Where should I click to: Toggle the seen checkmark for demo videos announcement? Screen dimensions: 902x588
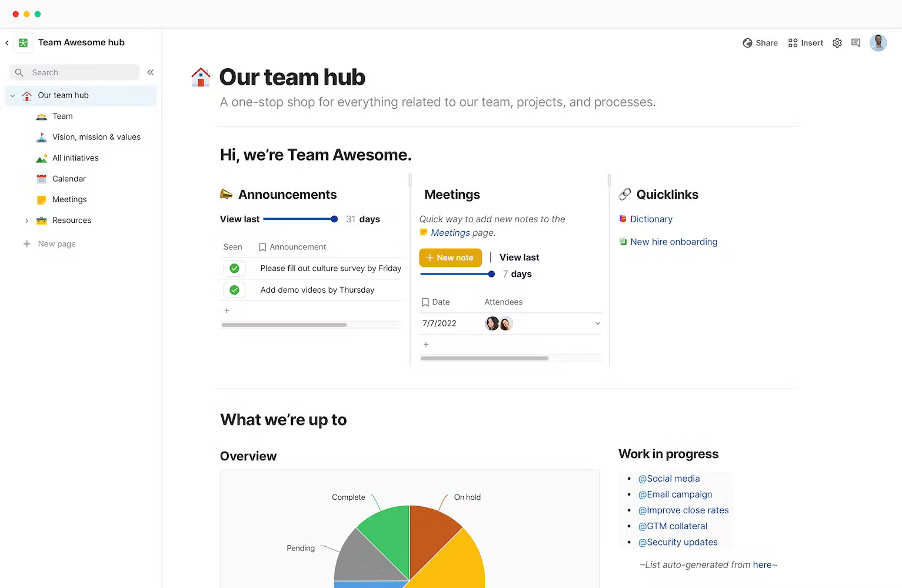234,289
